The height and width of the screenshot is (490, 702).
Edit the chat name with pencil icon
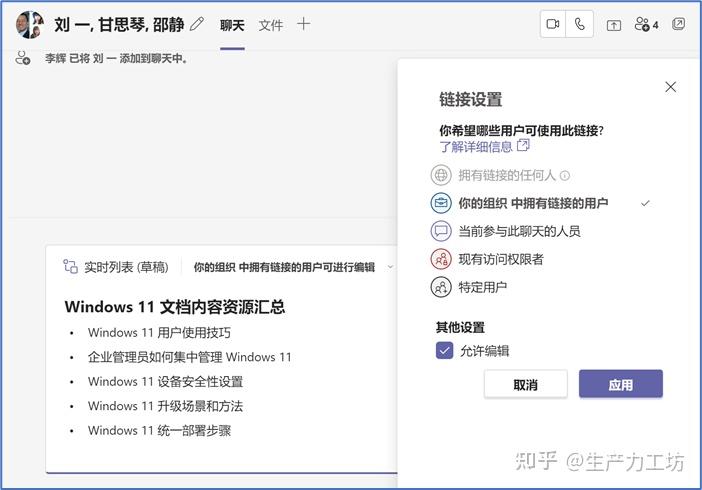coord(197,24)
